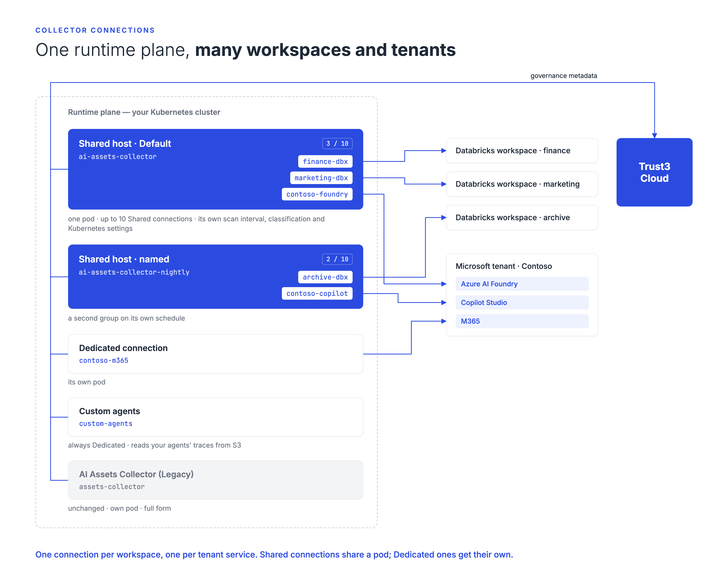Image resolution: width=728 pixels, height=583 pixels.
Task: Click the blue footer summary sentence
Action: (x=274, y=555)
